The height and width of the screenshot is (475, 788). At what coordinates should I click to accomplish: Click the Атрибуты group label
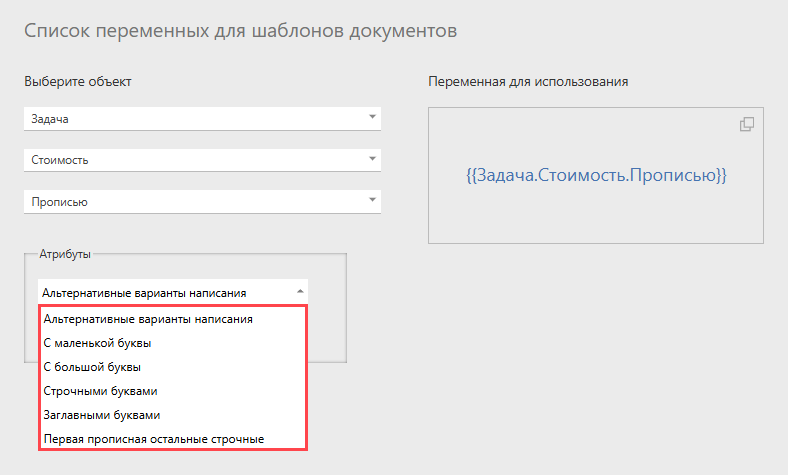(65, 254)
